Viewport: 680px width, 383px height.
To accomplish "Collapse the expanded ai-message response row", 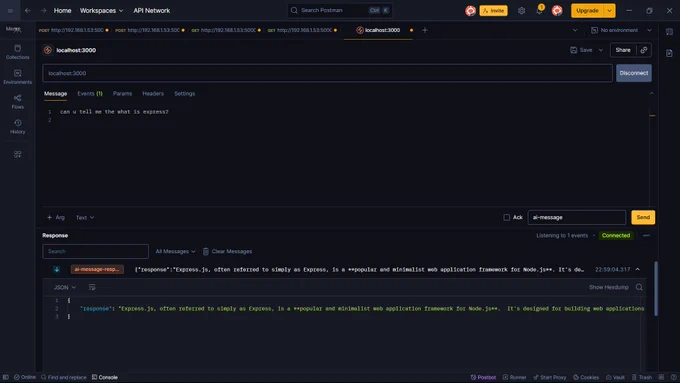I will 638,269.
